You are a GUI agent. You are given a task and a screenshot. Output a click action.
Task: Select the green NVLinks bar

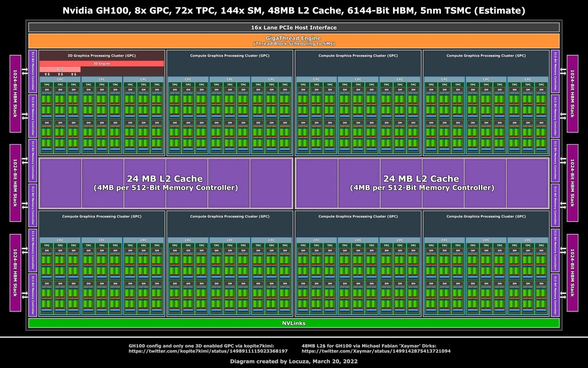(294, 323)
